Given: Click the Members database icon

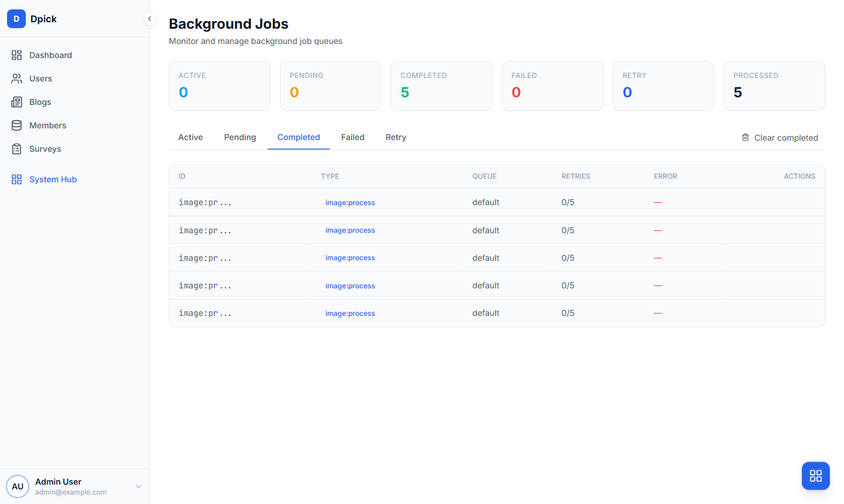Looking at the screenshot, I should pyautogui.click(x=17, y=125).
